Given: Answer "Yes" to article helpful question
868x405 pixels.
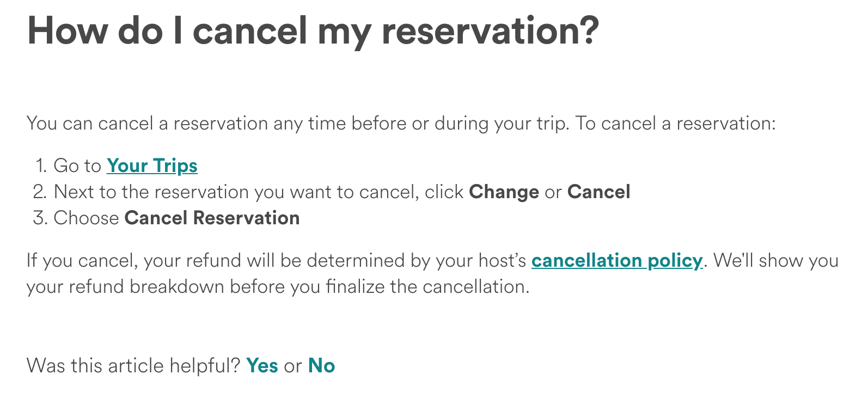Looking at the screenshot, I should [x=262, y=366].
